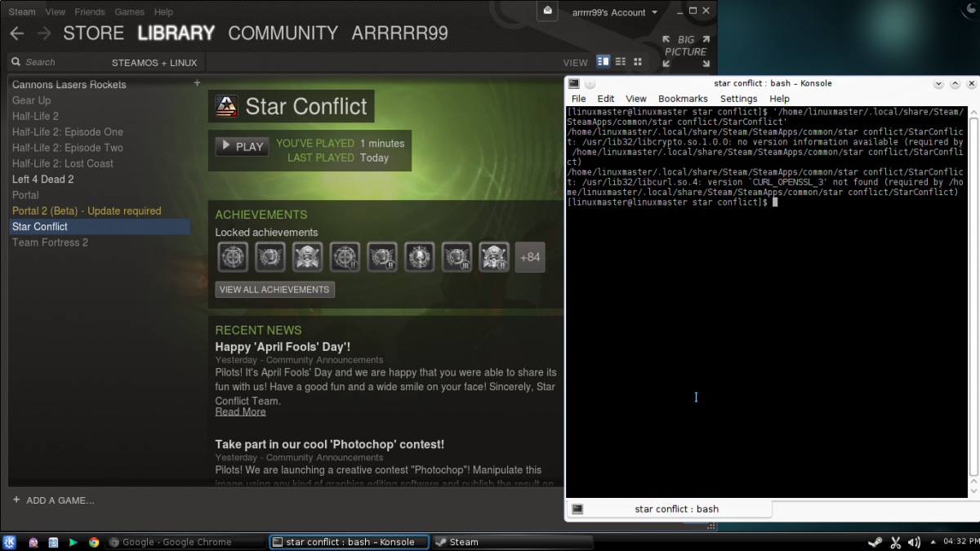
Task: Select Half-Life 2 in game list
Action: tap(35, 116)
